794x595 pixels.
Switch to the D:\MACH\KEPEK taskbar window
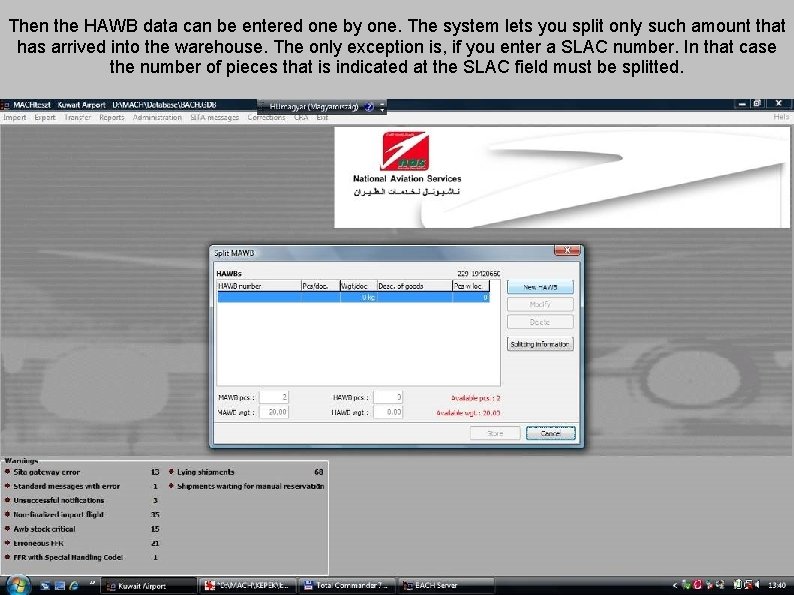(x=247, y=586)
